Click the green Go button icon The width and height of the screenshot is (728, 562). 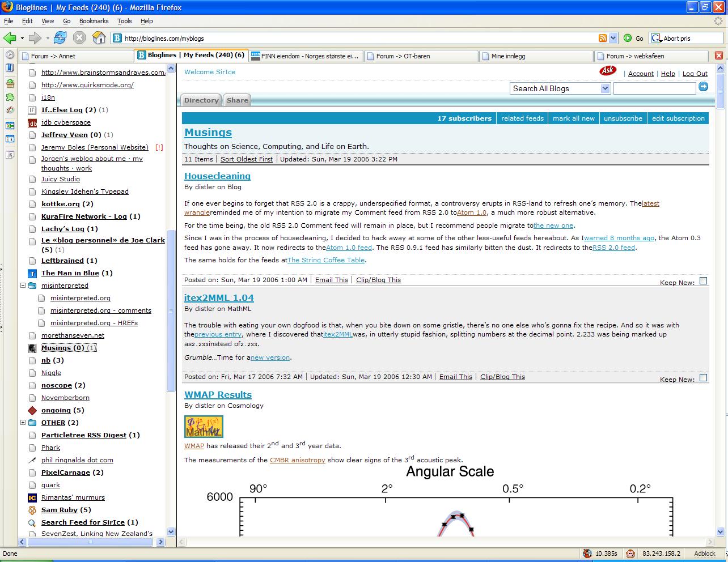628,38
